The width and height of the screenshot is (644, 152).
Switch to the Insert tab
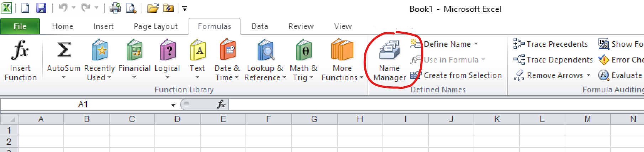pyautogui.click(x=103, y=27)
